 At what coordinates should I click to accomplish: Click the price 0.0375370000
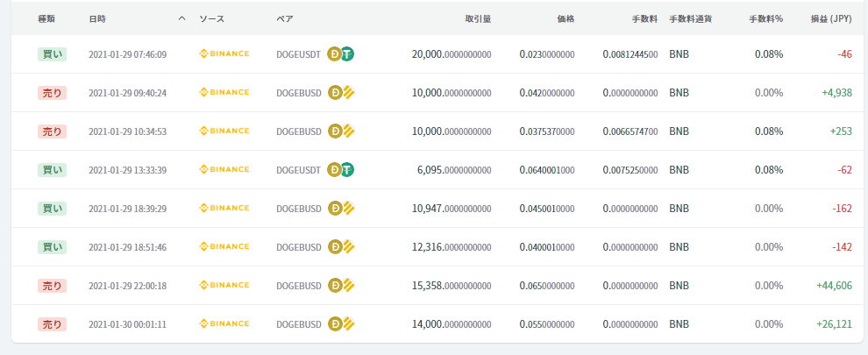click(547, 131)
